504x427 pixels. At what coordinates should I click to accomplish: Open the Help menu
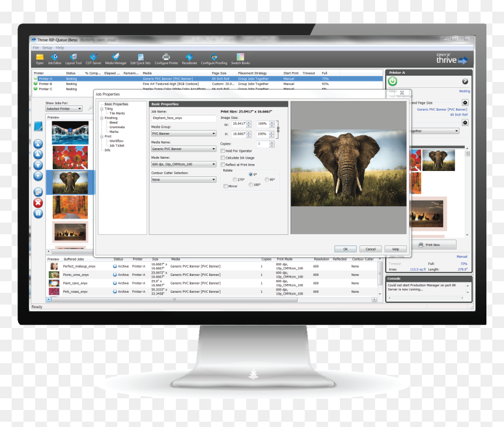click(x=60, y=47)
